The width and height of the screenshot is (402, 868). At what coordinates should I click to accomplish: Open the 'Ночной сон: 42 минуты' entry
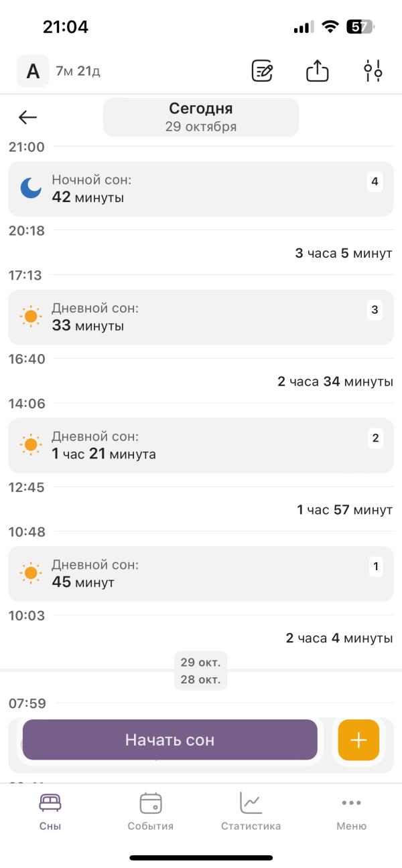coord(201,189)
